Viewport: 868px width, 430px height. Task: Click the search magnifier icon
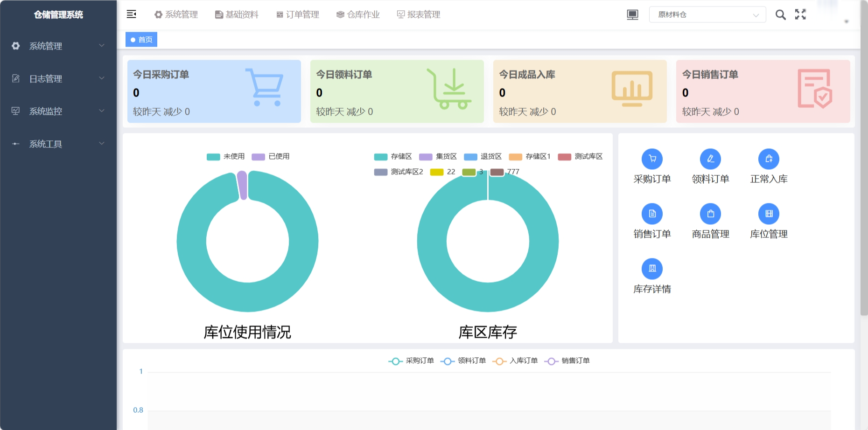(x=780, y=15)
